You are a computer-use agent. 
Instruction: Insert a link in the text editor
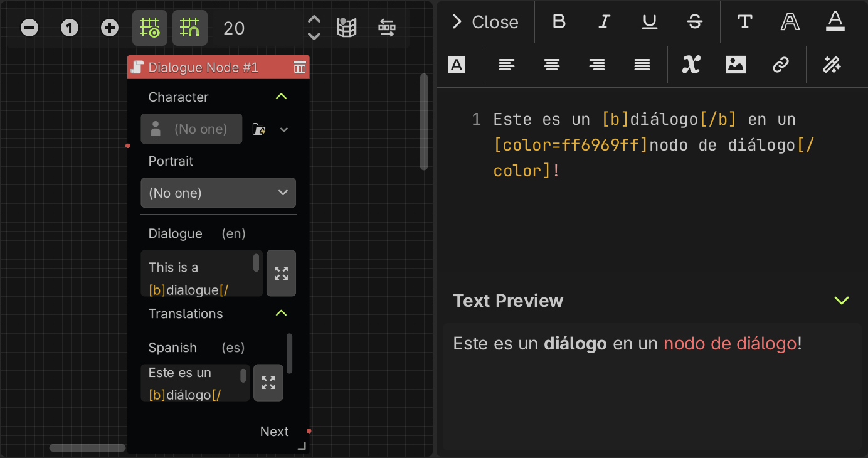[781, 65]
